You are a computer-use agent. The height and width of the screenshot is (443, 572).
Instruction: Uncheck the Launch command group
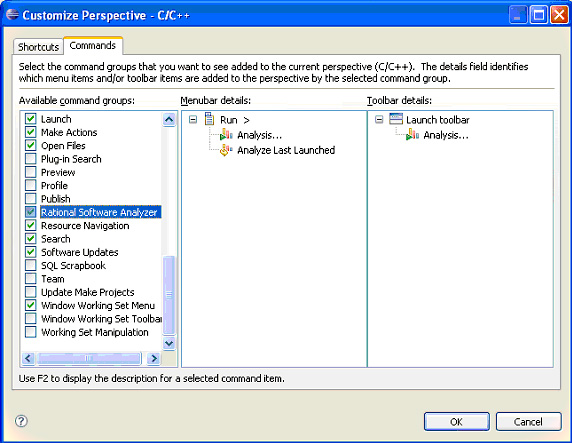31,119
